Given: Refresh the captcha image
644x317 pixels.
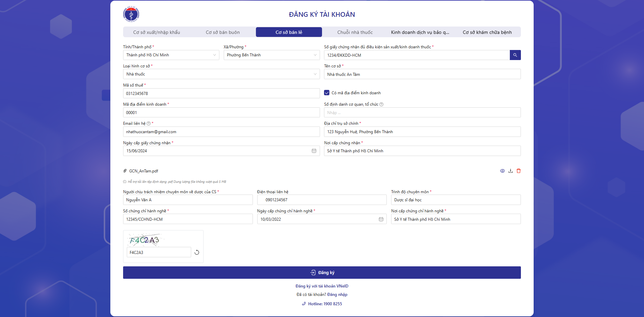Looking at the screenshot, I should tap(197, 252).
